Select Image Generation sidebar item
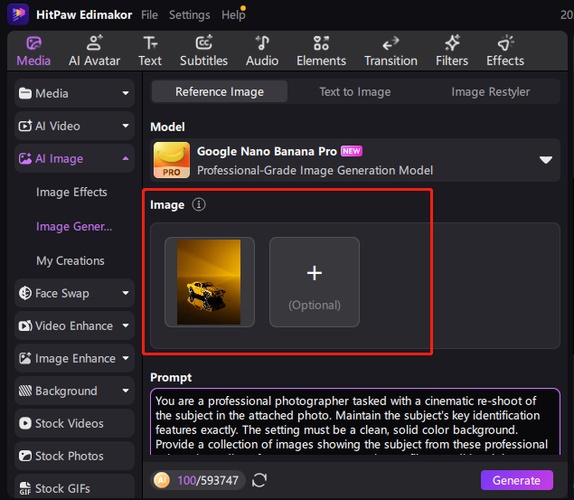 click(x=74, y=227)
